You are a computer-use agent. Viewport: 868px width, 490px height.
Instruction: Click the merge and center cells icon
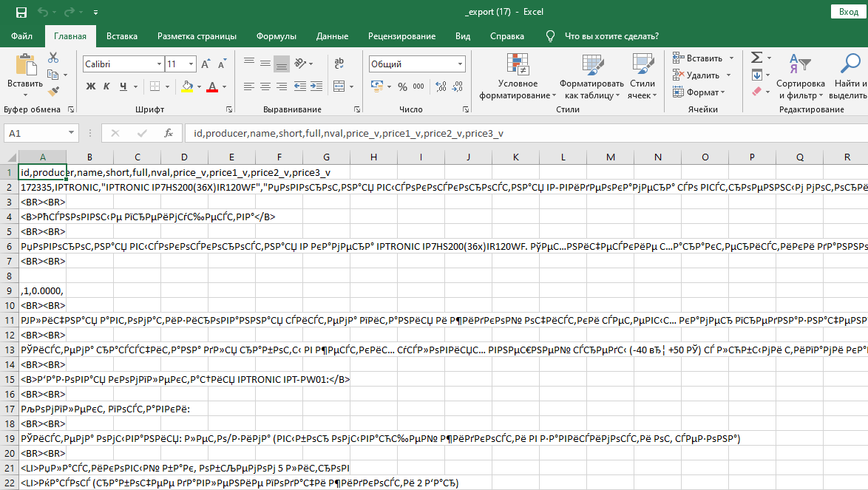[339, 86]
